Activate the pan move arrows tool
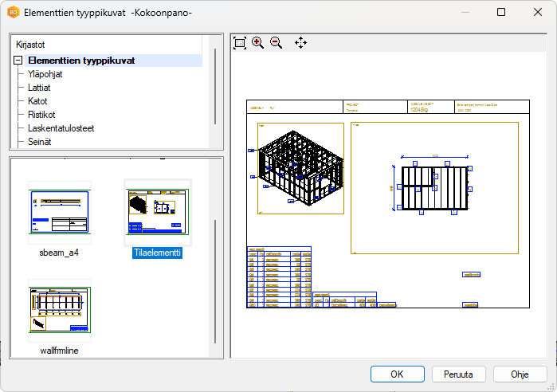 (300, 42)
